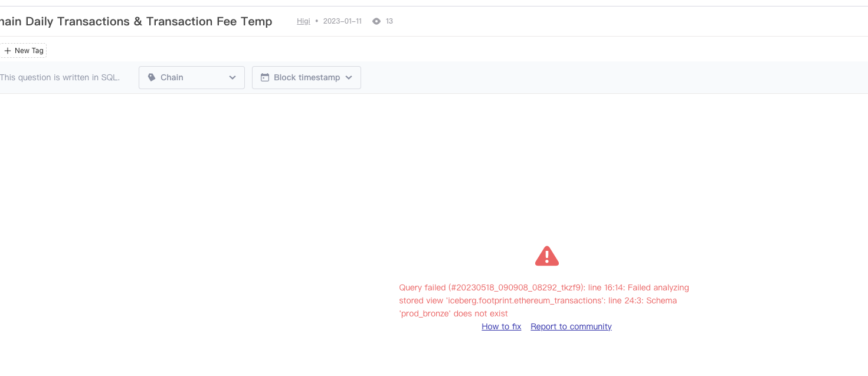Click the views counter icon near the date

click(x=376, y=21)
